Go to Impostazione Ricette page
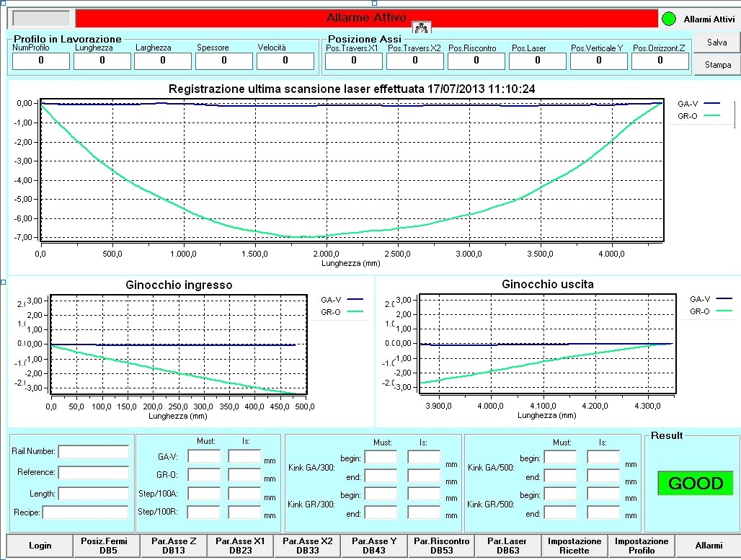 [x=574, y=546]
